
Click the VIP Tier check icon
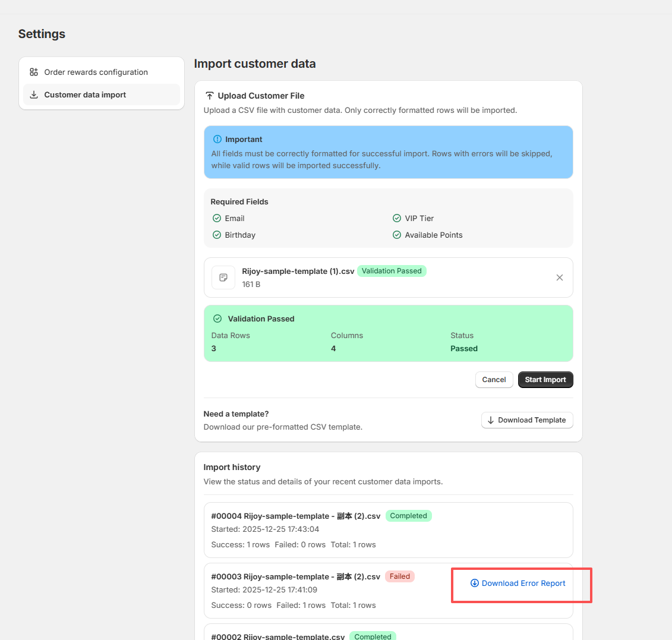397,218
